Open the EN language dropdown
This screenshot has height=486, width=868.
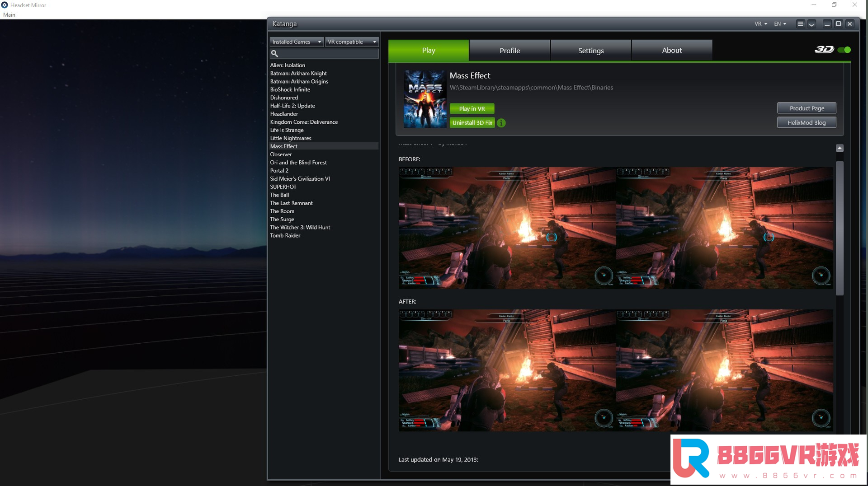(780, 24)
